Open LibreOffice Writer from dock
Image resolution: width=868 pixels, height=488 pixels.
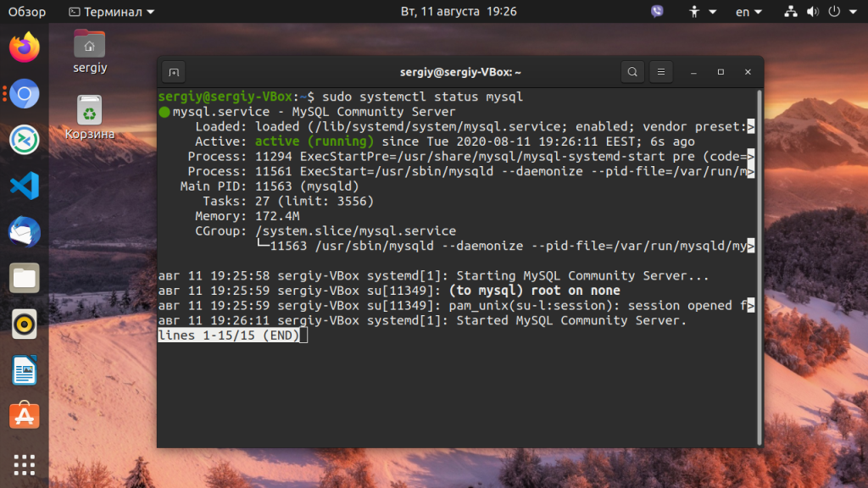[x=25, y=369]
